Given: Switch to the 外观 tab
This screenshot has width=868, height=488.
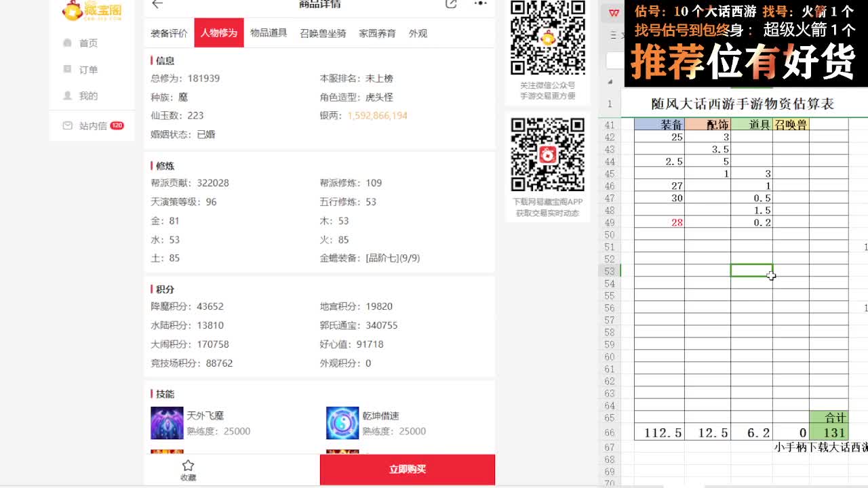Looking at the screenshot, I should pyautogui.click(x=418, y=33).
